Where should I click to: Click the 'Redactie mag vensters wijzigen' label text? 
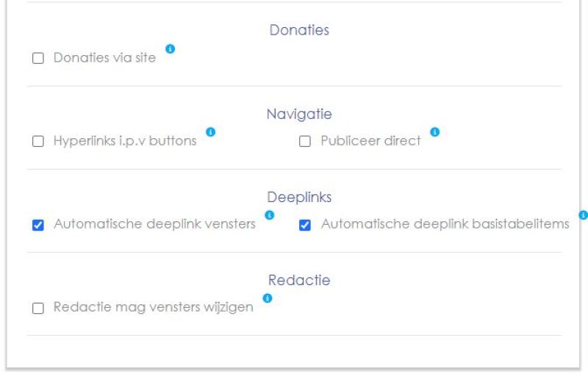tap(154, 307)
